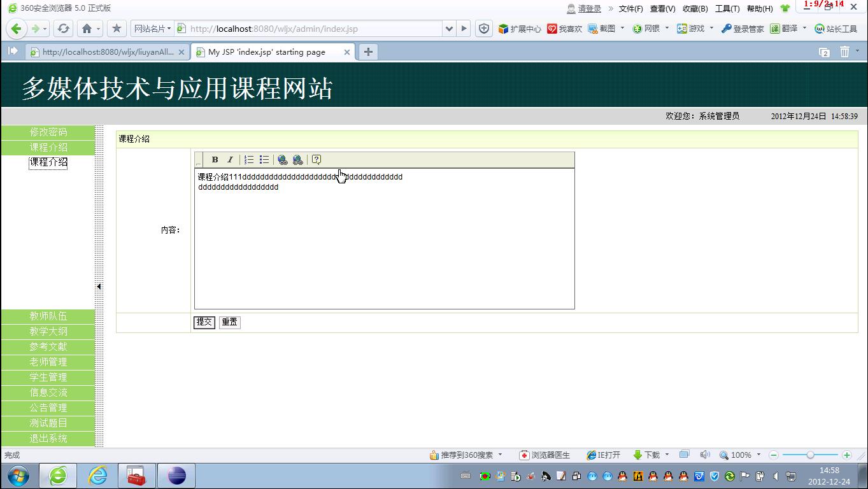Open the 查看(V) menu

point(662,9)
